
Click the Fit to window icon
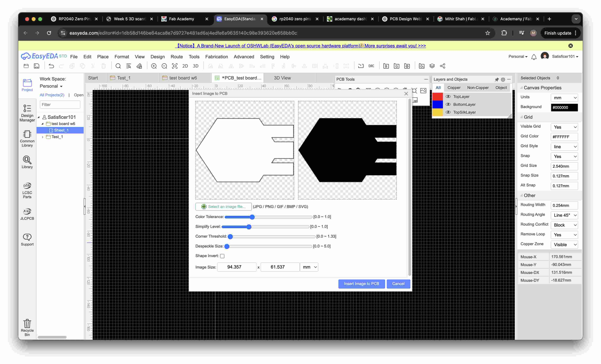tap(175, 66)
